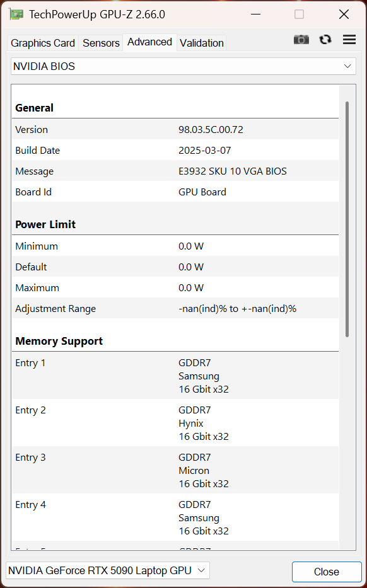The height and width of the screenshot is (588, 367).
Task: Click the Close button
Action: point(327,572)
